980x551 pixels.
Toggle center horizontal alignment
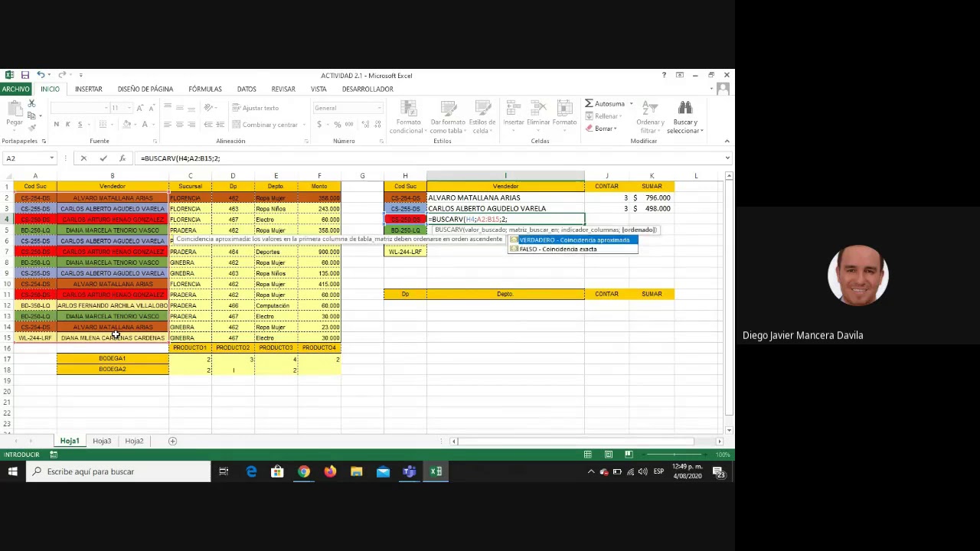(x=179, y=125)
